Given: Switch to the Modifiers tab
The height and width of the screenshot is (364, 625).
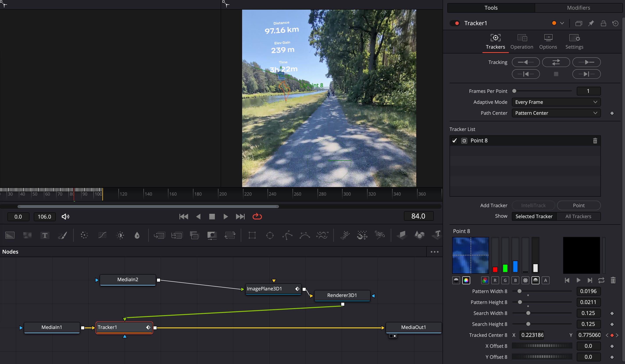Looking at the screenshot, I should (x=578, y=8).
